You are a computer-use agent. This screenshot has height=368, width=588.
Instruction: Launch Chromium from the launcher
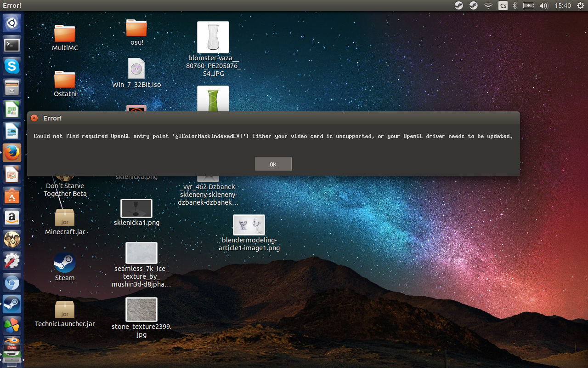(x=12, y=282)
